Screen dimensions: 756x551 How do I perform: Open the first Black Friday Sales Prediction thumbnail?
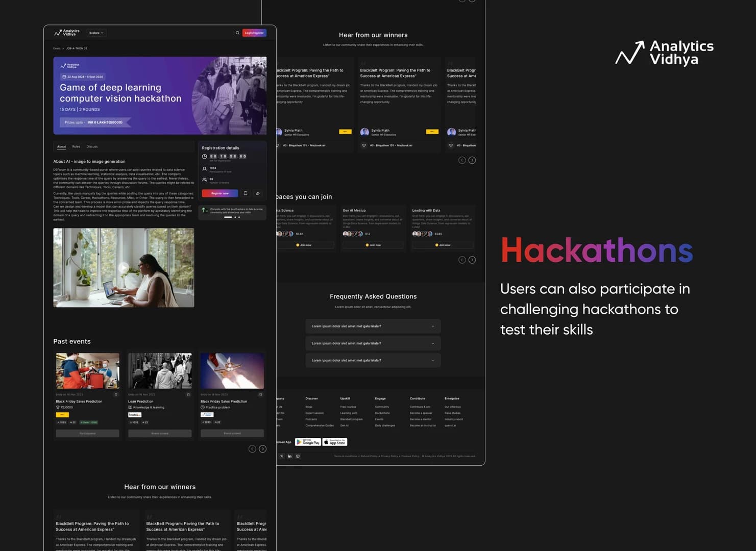tap(87, 371)
